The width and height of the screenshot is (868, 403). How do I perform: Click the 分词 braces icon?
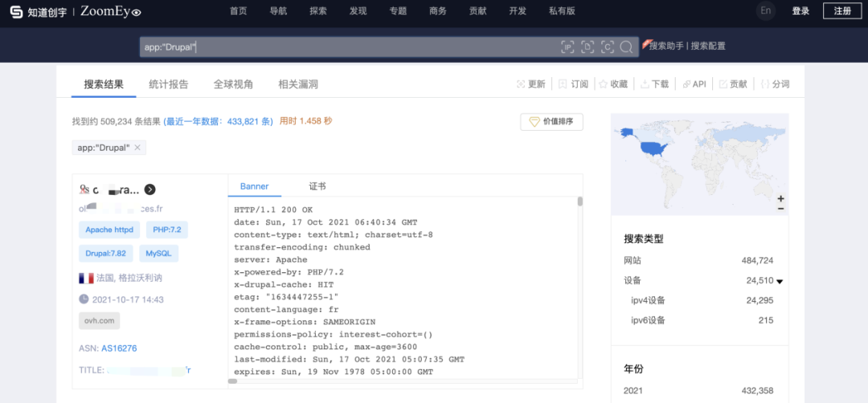(765, 84)
